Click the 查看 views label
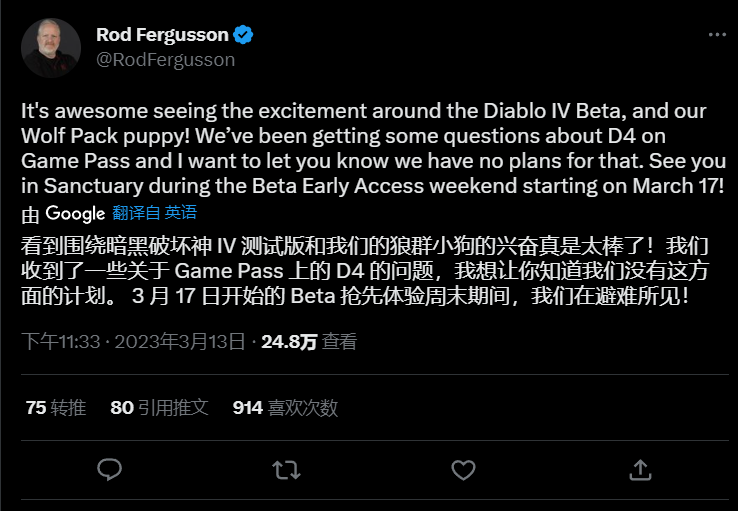The height and width of the screenshot is (511, 738). pos(340,342)
